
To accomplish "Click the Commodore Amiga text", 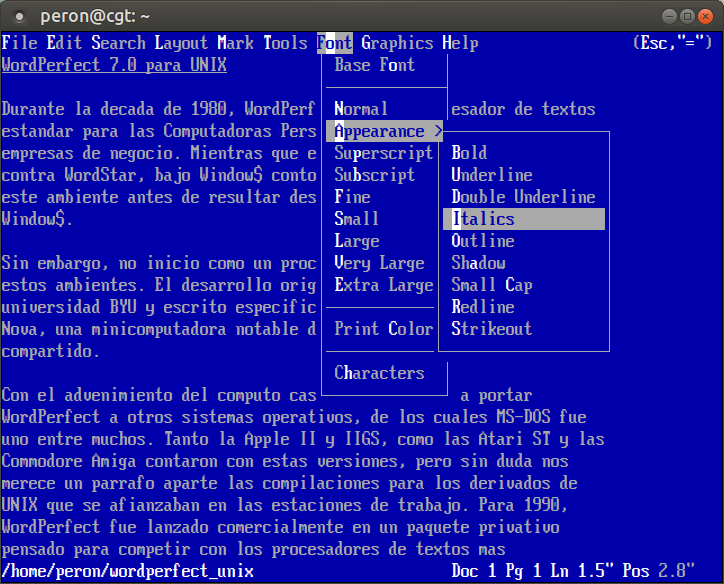I will 69,461.
